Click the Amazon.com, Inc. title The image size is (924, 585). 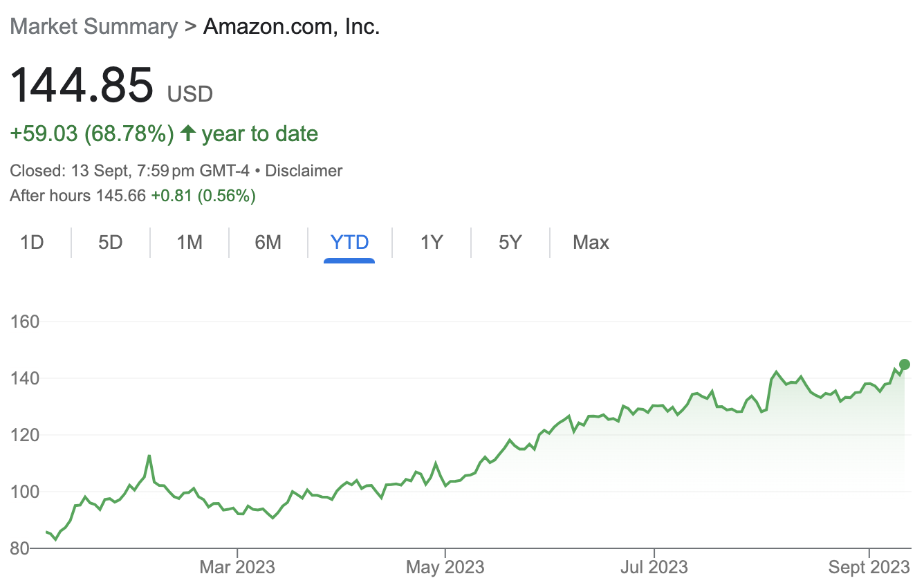291,27
